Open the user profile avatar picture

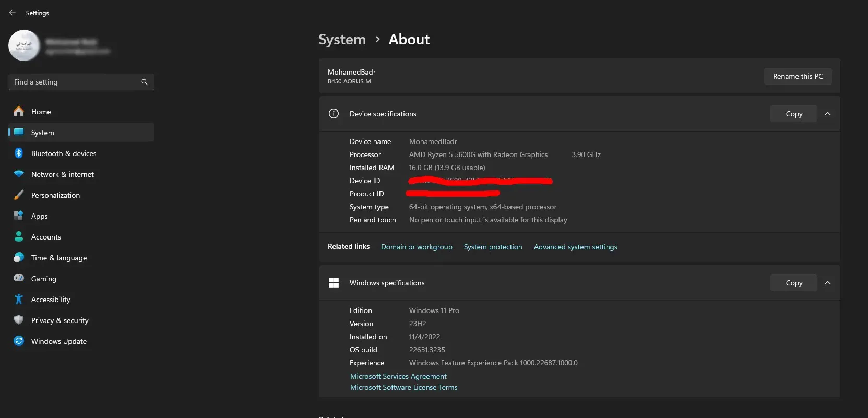(24, 45)
